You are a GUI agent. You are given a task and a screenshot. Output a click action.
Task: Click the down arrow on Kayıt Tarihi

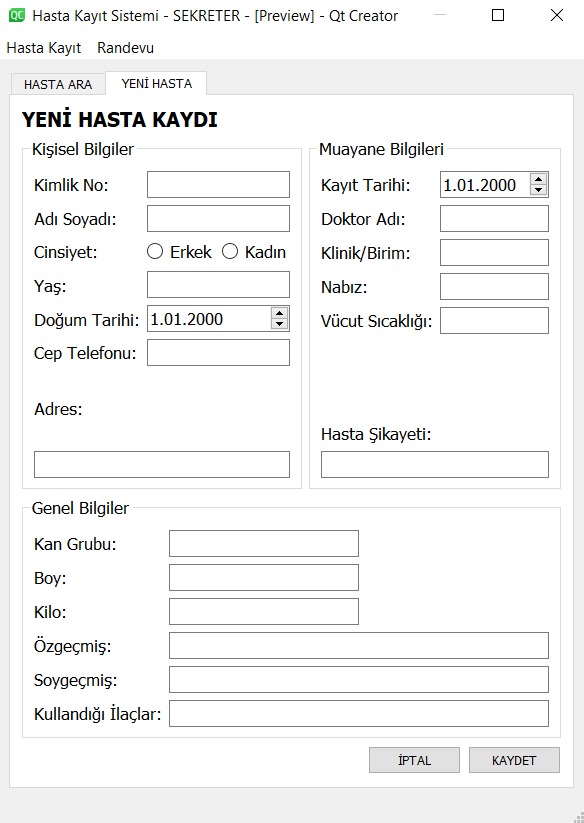(x=540, y=191)
